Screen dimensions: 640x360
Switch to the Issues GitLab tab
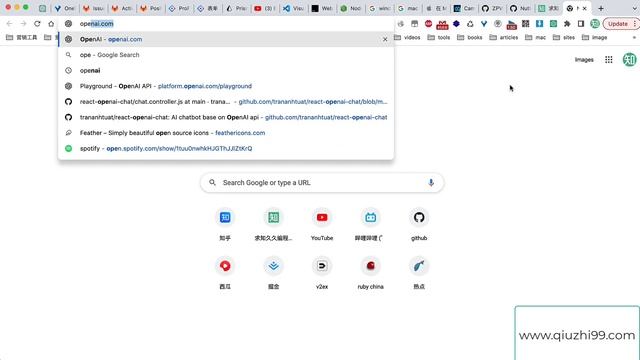point(93,8)
